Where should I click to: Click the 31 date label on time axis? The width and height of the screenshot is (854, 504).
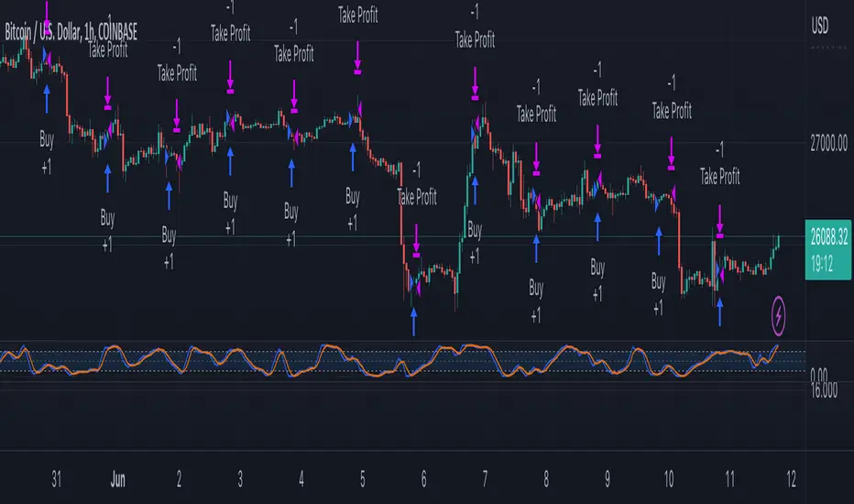[57, 479]
